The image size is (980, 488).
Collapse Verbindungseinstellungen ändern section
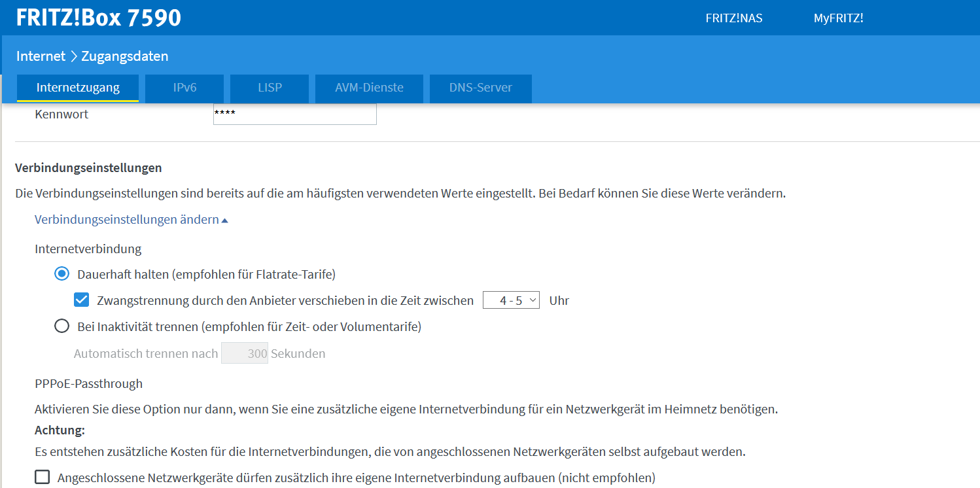point(131,220)
